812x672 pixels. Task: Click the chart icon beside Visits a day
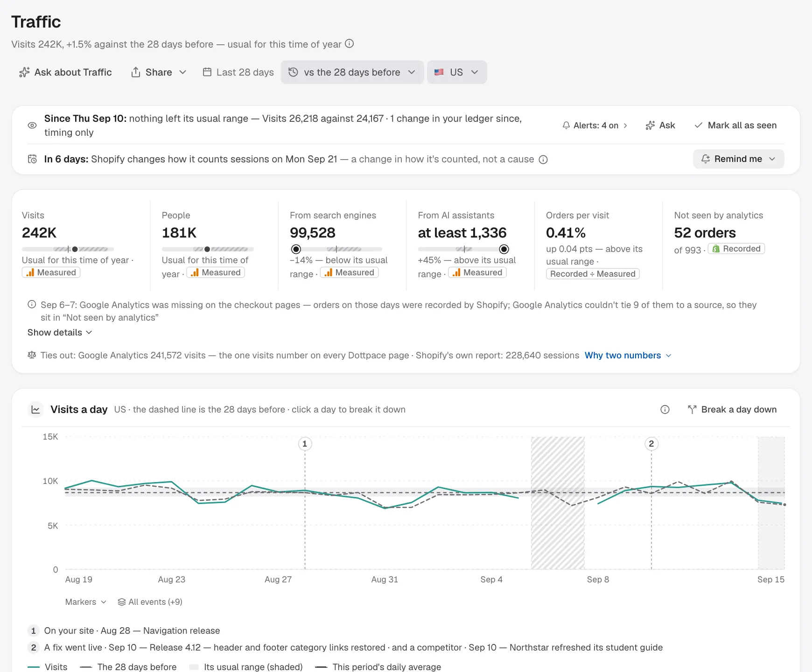pos(35,410)
